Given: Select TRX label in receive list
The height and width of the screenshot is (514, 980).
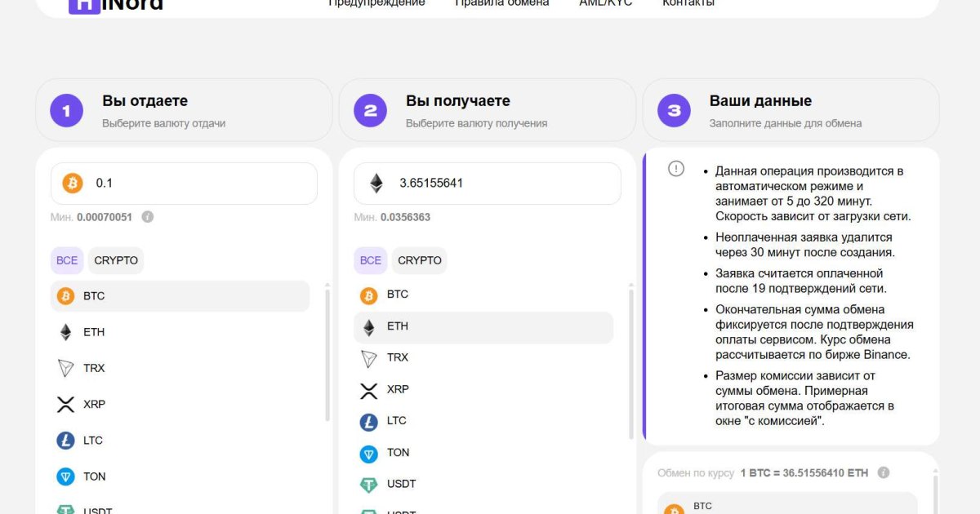Looking at the screenshot, I should tap(398, 357).
